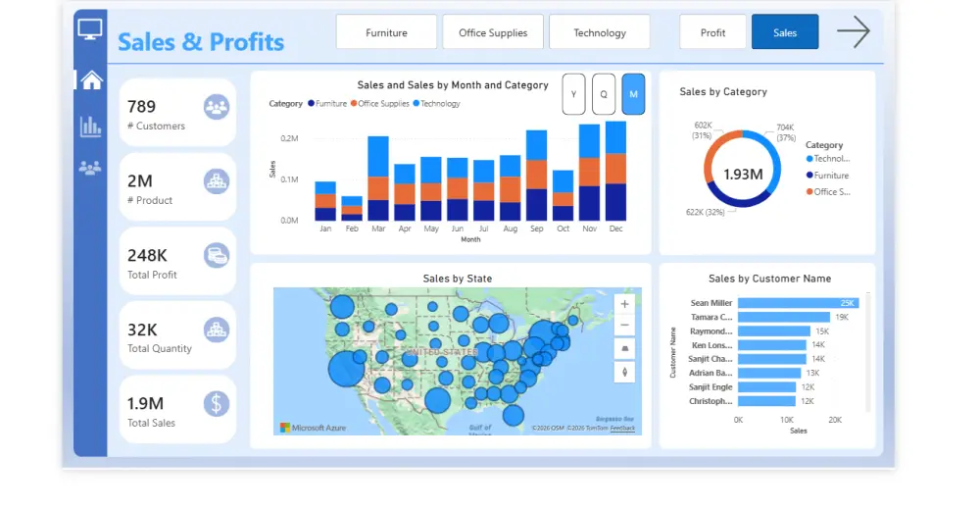Select the Raymond... sales bar
980x509 pixels.
pos(774,331)
